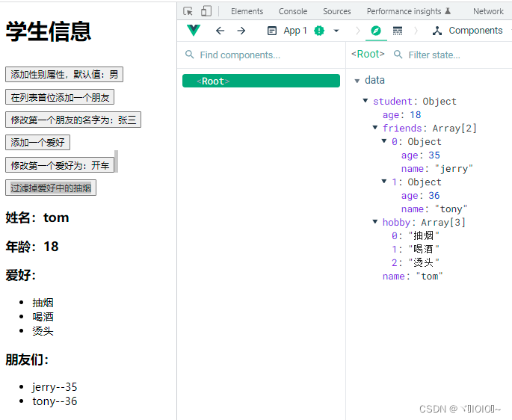Collapse the data section
The width and height of the screenshot is (512, 420).
tap(357, 81)
